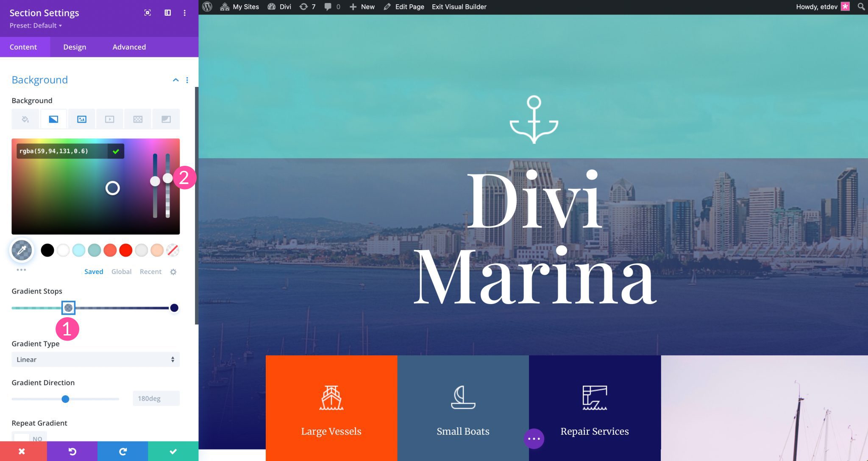The image size is (868, 461).
Task: Switch to the Design tab
Action: click(75, 47)
